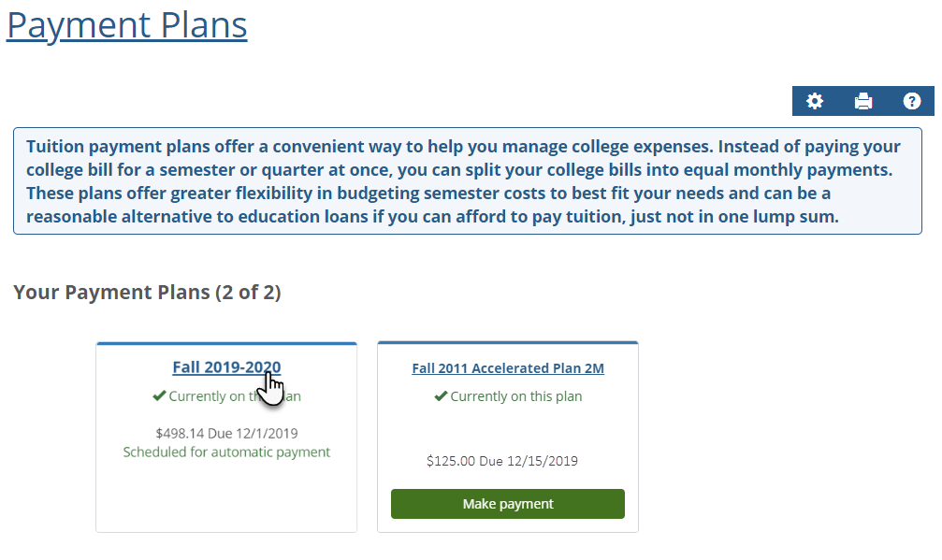The width and height of the screenshot is (942, 560).
Task: Click blank area above $125.00 due amount
Action: (508, 428)
